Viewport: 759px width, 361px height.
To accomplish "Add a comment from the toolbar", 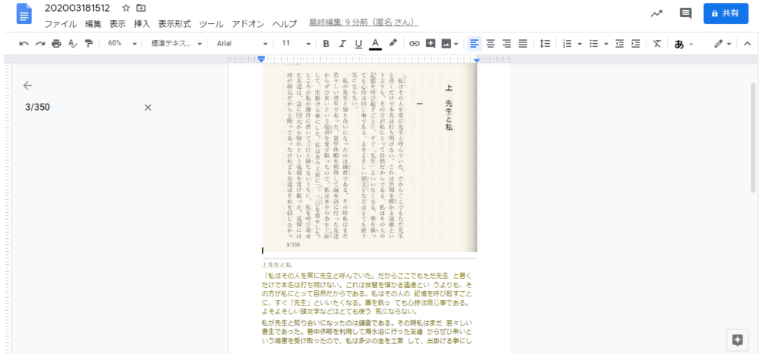I will (x=430, y=44).
